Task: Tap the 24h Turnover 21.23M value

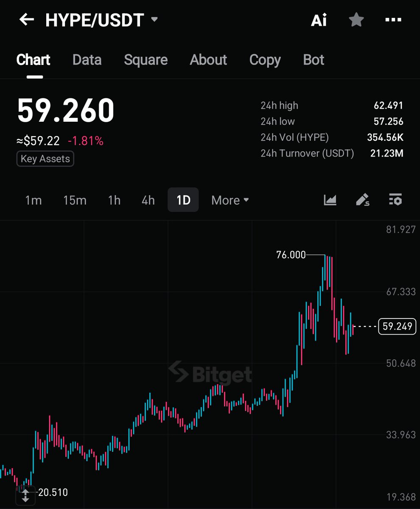Action: point(386,153)
